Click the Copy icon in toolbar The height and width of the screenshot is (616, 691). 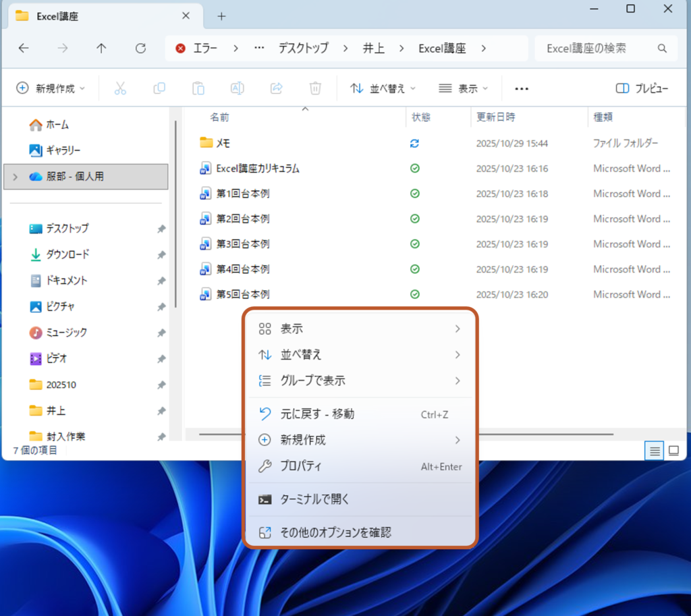(159, 88)
